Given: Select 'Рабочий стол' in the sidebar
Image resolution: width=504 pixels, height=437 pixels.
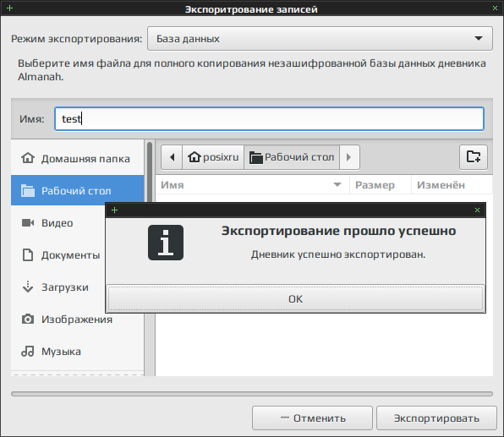Looking at the screenshot, I should point(77,191).
